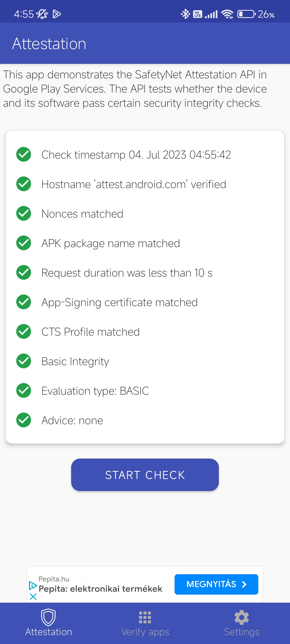Tap the Advice: none result row
Screen dimensions: 290x644
[x=145, y=420]
